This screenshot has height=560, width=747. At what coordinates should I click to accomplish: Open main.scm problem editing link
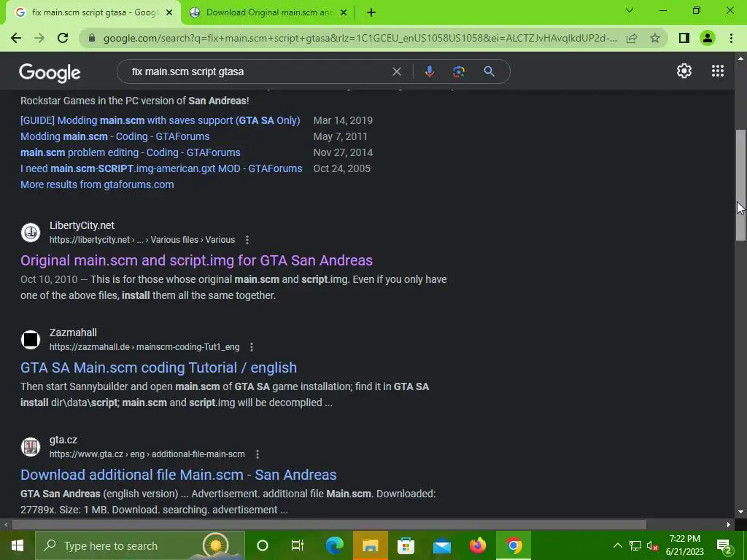(x=130, y=153)
